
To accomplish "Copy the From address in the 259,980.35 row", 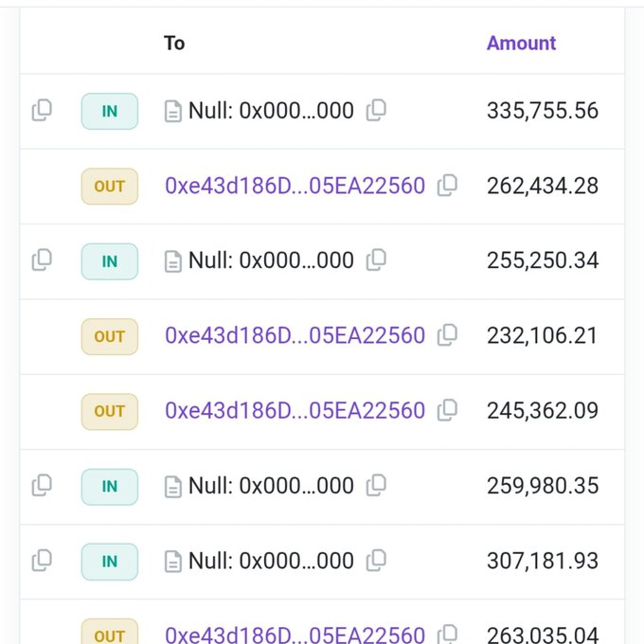I will coord(42,486).
